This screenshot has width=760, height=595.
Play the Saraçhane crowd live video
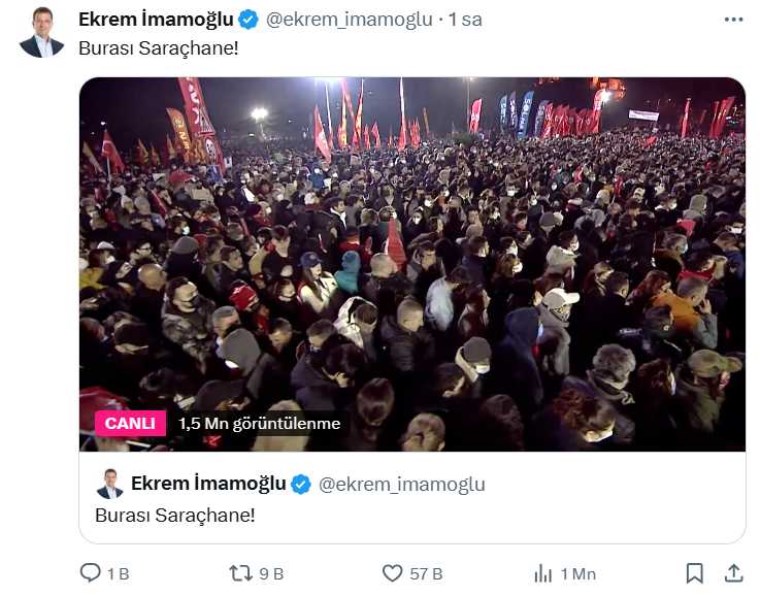[x=412, y=264]
